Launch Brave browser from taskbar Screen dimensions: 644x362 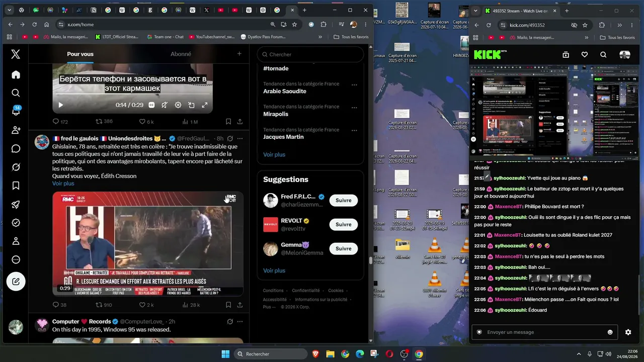pyautogui.click(x=315, y=354)
